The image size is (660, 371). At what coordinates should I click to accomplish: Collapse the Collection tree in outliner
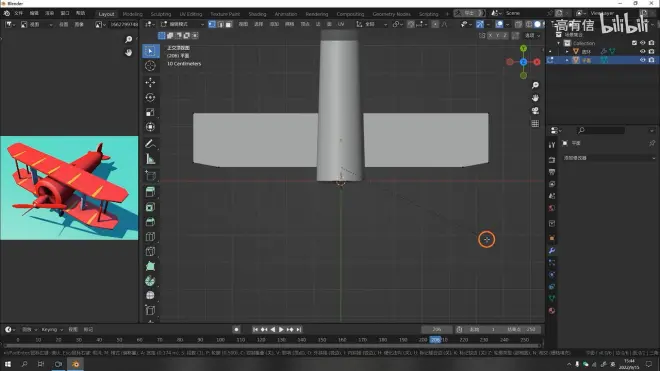pyautogui.click(x=559, y=43)
